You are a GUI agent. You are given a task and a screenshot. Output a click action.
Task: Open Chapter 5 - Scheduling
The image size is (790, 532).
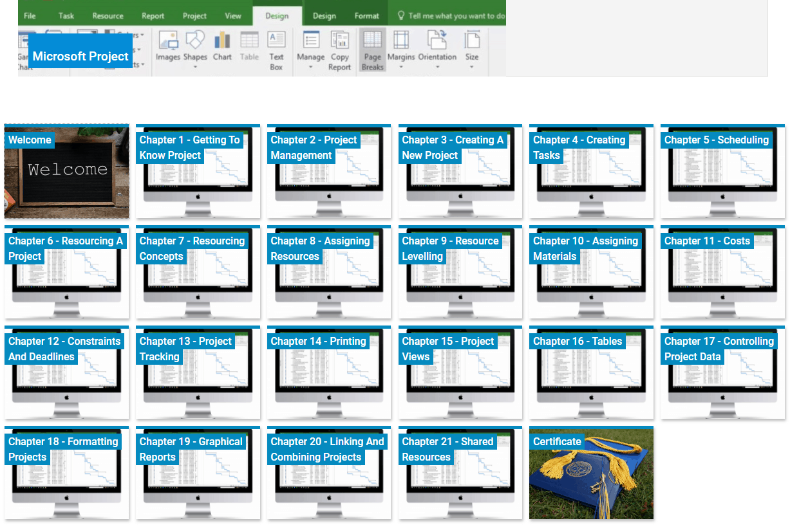pos(722,172)
